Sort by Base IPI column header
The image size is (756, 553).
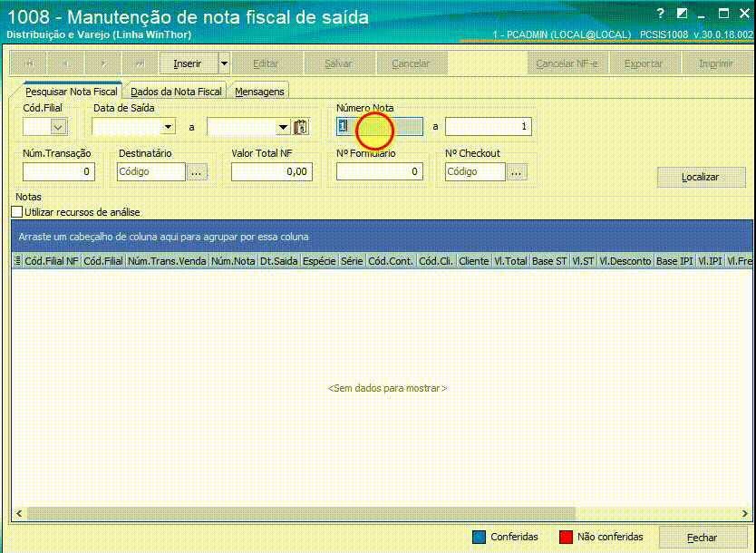[674, 261]
